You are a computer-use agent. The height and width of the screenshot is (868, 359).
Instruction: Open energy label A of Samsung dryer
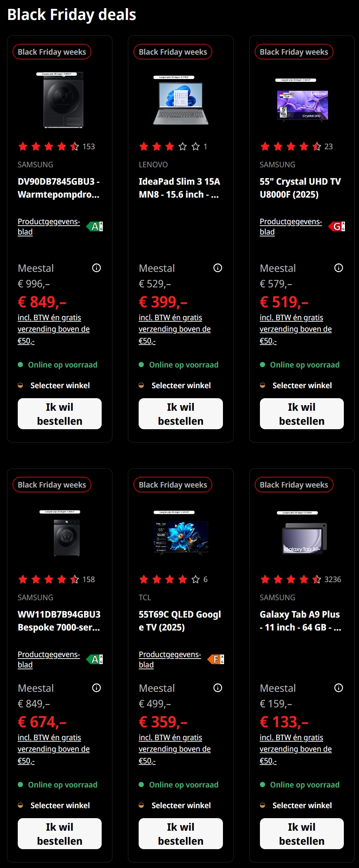95,226
